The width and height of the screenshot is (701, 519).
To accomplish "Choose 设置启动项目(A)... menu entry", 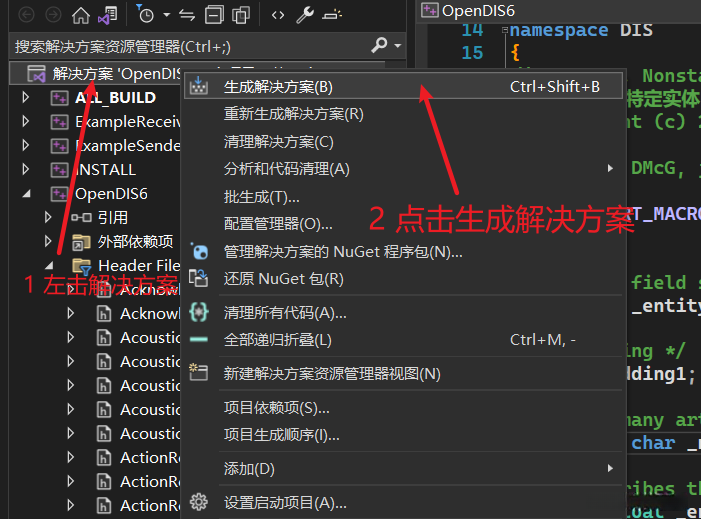I will (403, 502).
